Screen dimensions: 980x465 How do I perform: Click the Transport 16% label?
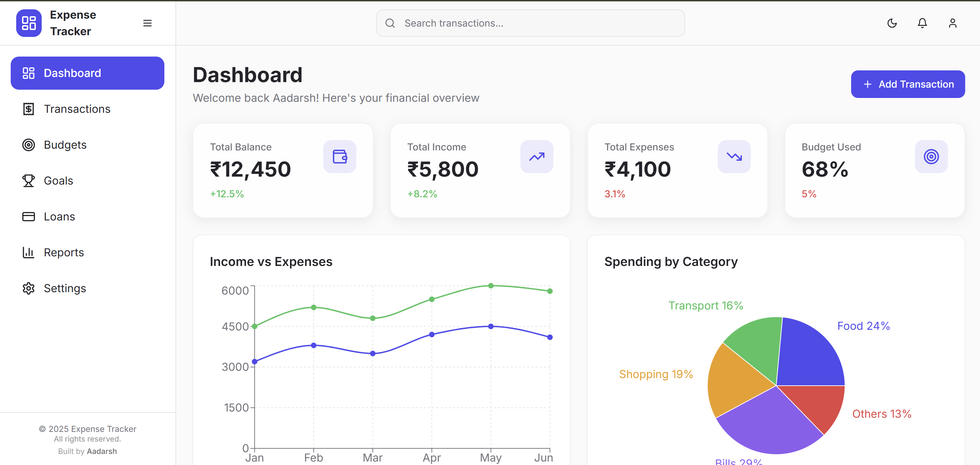[x=706, y=305]
